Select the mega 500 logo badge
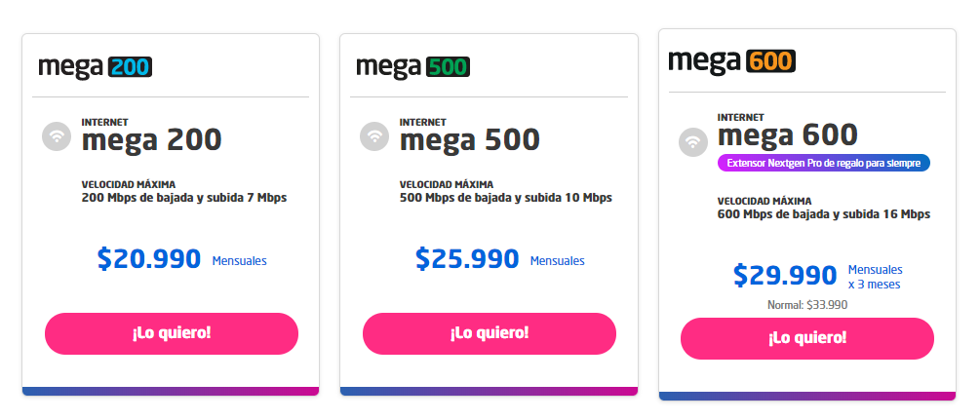The width and height of the screenshot is (980, 420). (x=413, y=67)
